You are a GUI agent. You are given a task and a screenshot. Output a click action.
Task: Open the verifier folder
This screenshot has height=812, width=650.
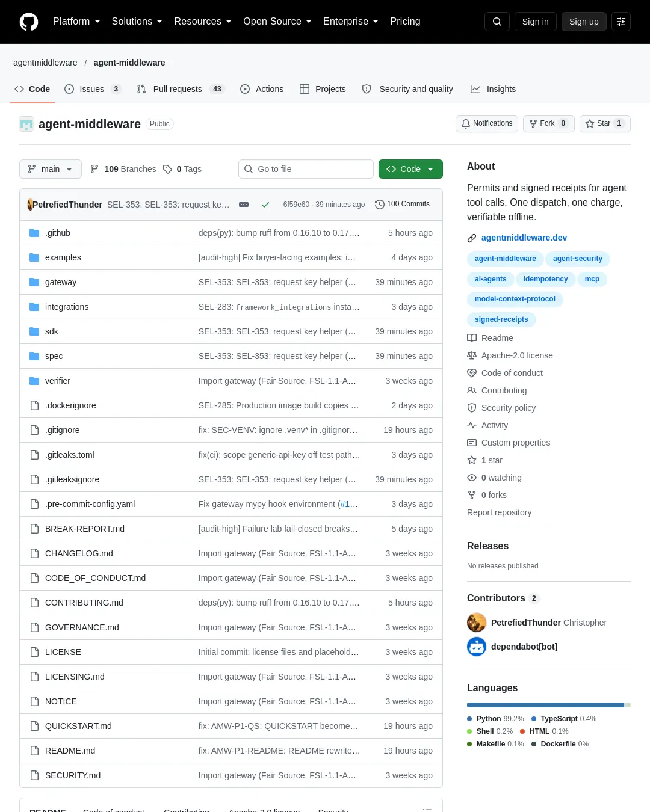(x=58, y=381)
